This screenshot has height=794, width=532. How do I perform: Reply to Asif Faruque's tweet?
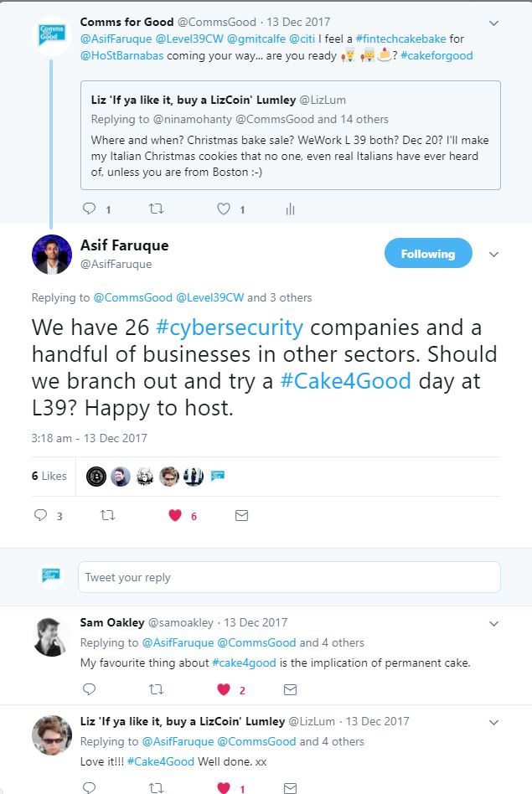(41, 516)
